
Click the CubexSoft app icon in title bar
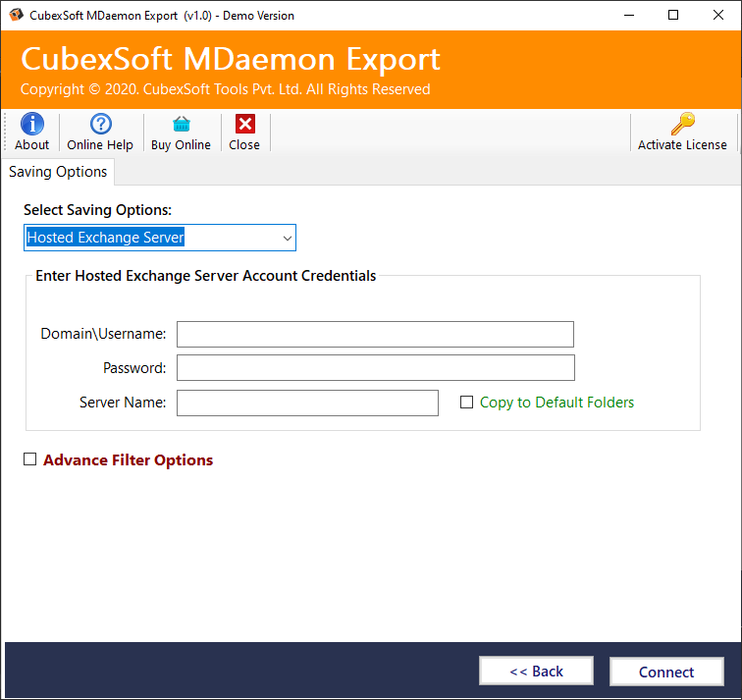[x=16, y=15]
